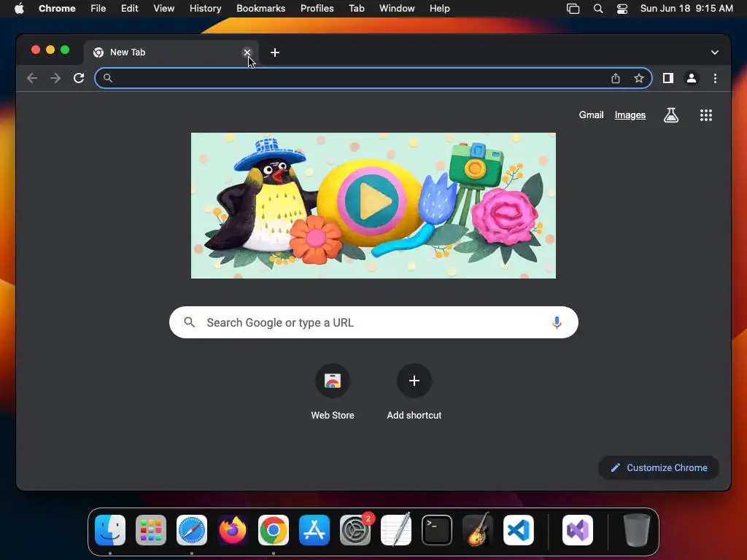
Task: Click the Spotlight search icon in menu bar
Action: click(598, 9)
